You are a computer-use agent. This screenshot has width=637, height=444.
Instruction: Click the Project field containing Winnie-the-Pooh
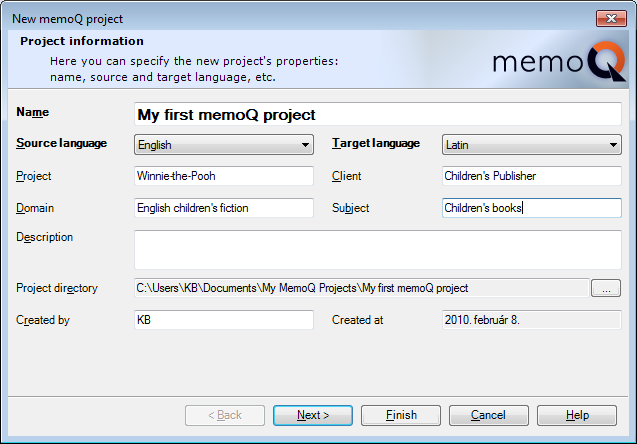click(224, 176)
